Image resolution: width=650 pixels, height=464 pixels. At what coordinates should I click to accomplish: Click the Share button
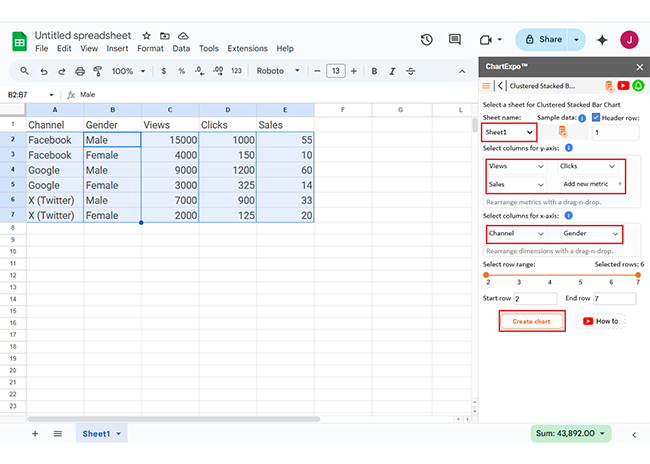pos(543,40)
